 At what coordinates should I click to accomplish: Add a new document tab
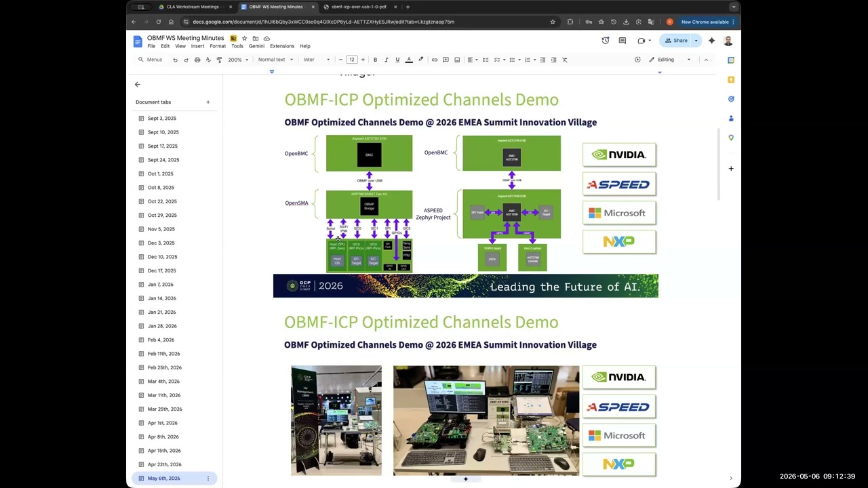208,102
